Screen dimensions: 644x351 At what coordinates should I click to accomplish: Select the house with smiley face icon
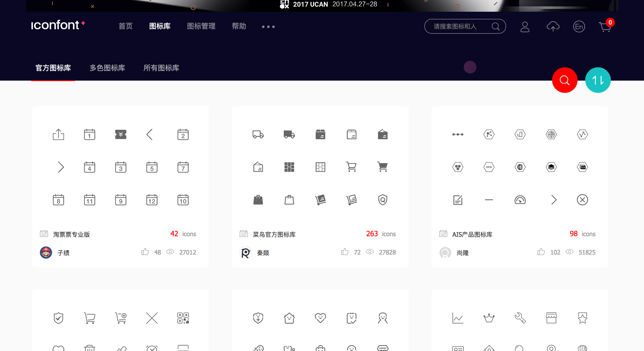pyautogui.click(x=289, y=318)
